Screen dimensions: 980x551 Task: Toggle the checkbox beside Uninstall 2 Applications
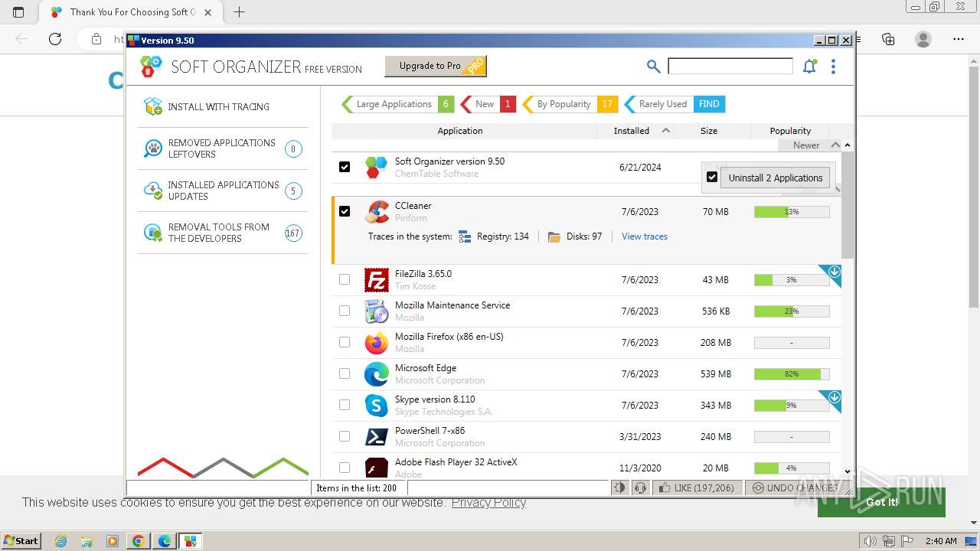pos(712,178)
